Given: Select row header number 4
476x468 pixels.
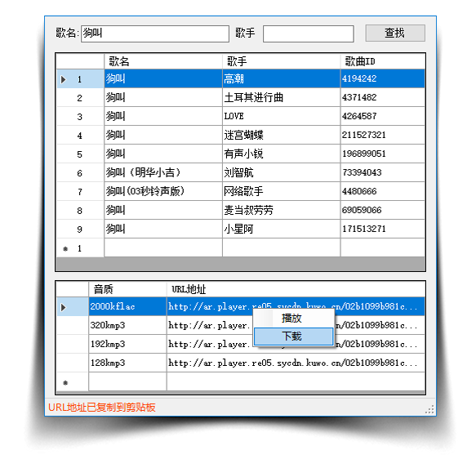Looking at the screenshot, I should point(80,135).
